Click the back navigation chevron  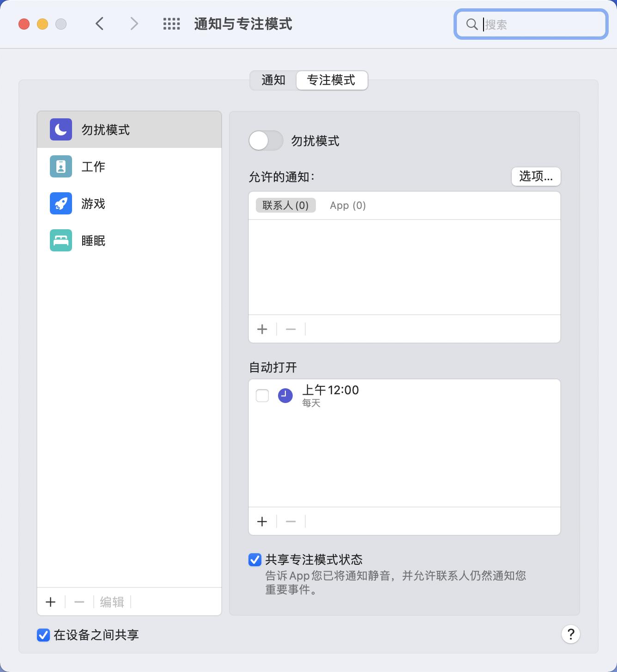pos(99,24)
